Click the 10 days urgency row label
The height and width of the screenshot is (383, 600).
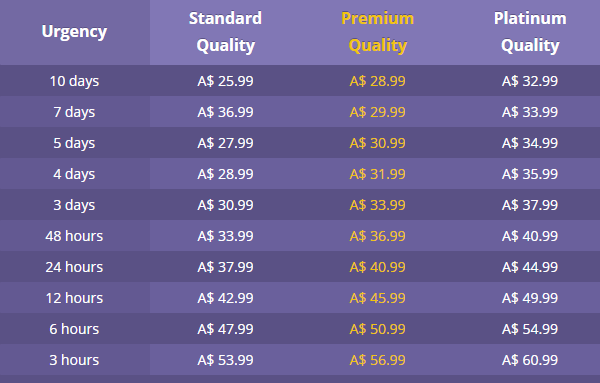pyautogui.click(x=74, y=81)
